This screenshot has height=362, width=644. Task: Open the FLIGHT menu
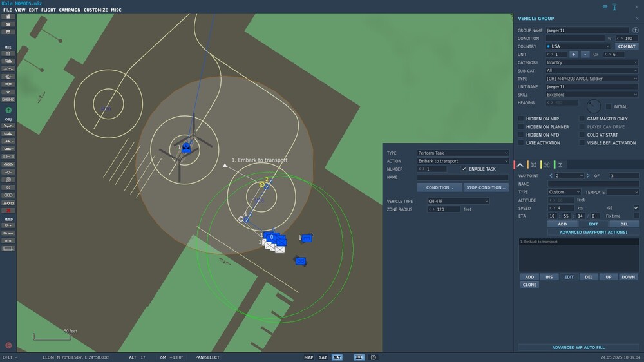tap(48, 10)
